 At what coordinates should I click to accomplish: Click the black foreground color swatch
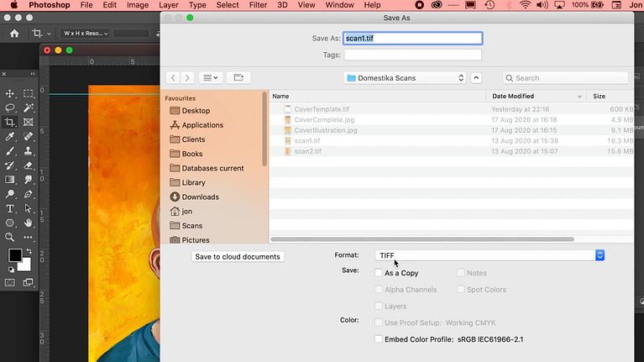[x=15, y=255]
